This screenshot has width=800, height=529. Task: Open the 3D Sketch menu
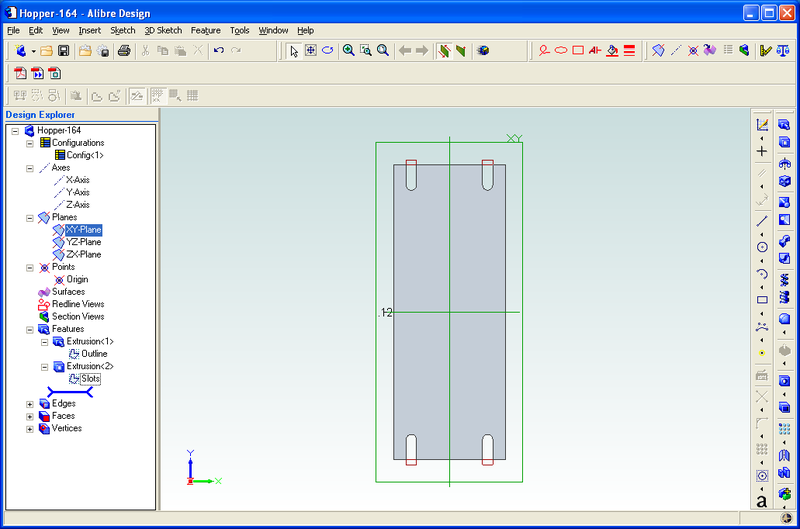click(x=163, y=30)
